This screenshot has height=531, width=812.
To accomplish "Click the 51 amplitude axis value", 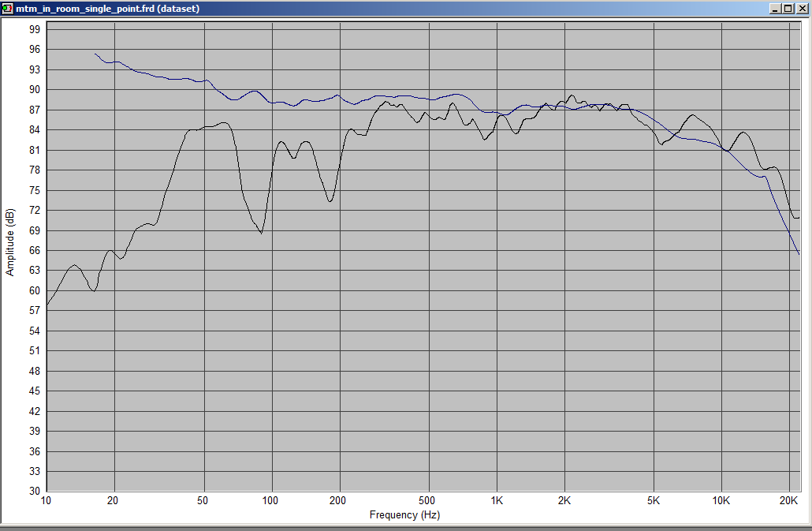I will tap(35, 351).
